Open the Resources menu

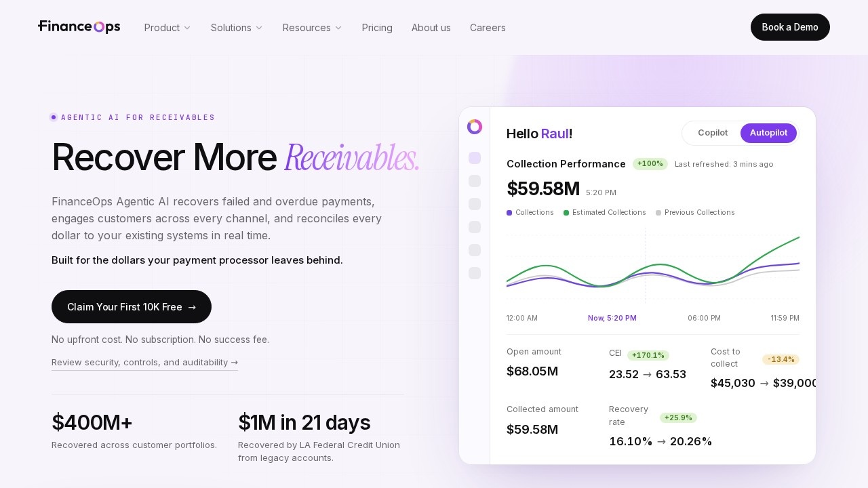(x=313, y=28)
